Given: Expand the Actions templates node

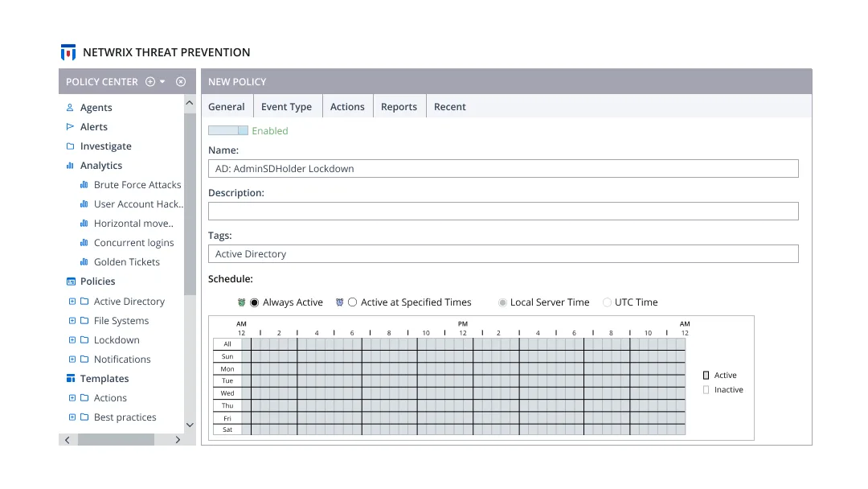Looking at the screenshot, I should click(72, 397).
